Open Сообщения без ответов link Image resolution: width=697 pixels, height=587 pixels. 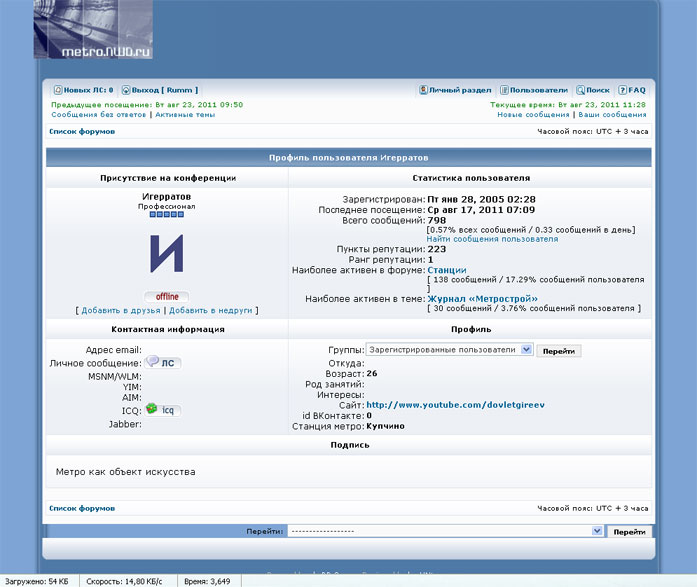pos(99,115)
